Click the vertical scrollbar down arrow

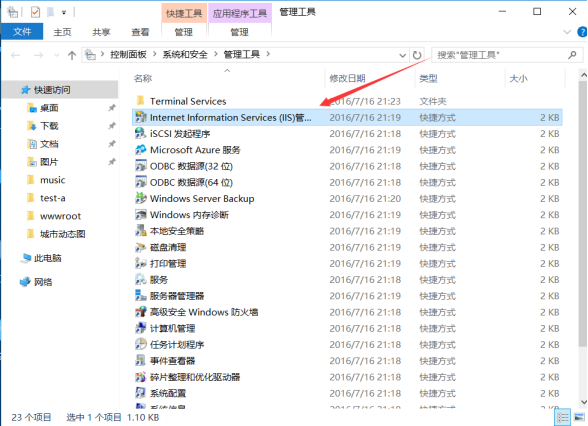click(x=583, y=402)
